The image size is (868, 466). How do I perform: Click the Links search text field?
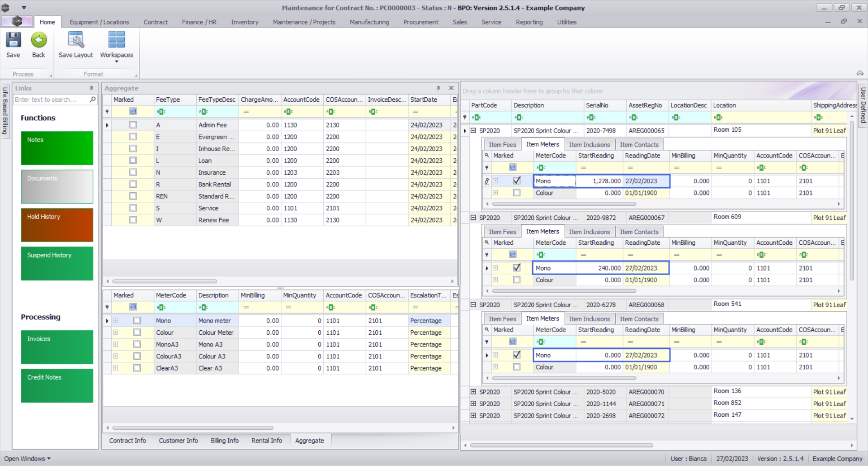pos(50,100)
